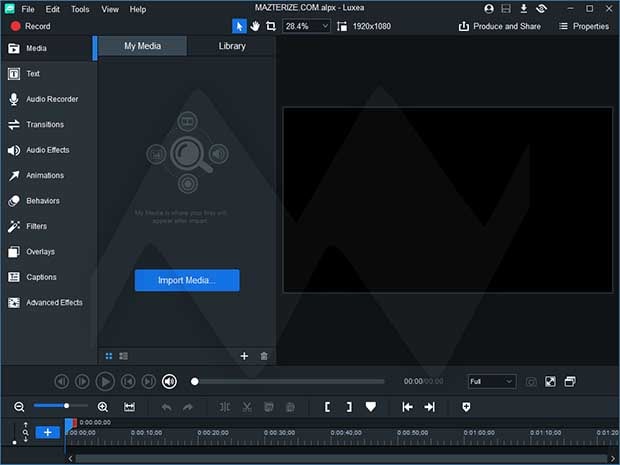Select the My Media tab
This screenshot has width=620, height=465.
(142, 46)
